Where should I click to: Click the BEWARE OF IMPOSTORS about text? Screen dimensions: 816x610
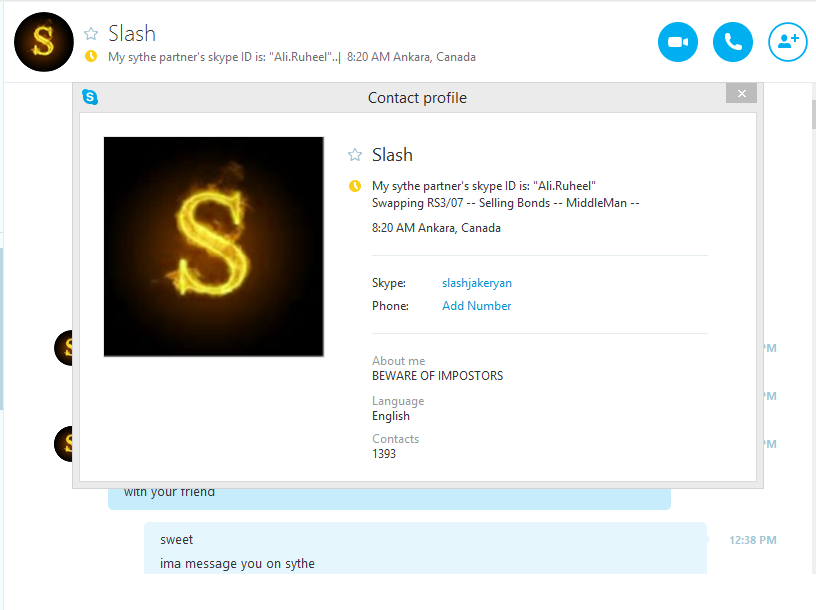click(x=437, y=376)
